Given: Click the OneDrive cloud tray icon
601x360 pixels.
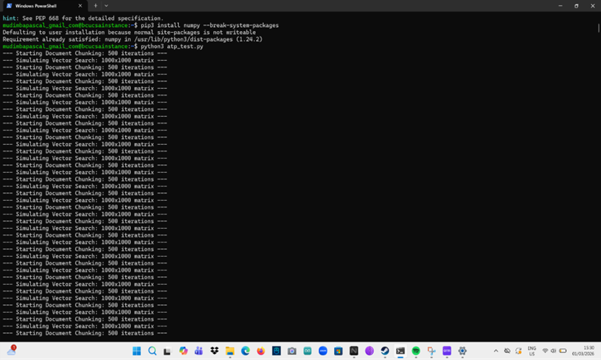Looking at the screenshot, I should pos(507,351).
